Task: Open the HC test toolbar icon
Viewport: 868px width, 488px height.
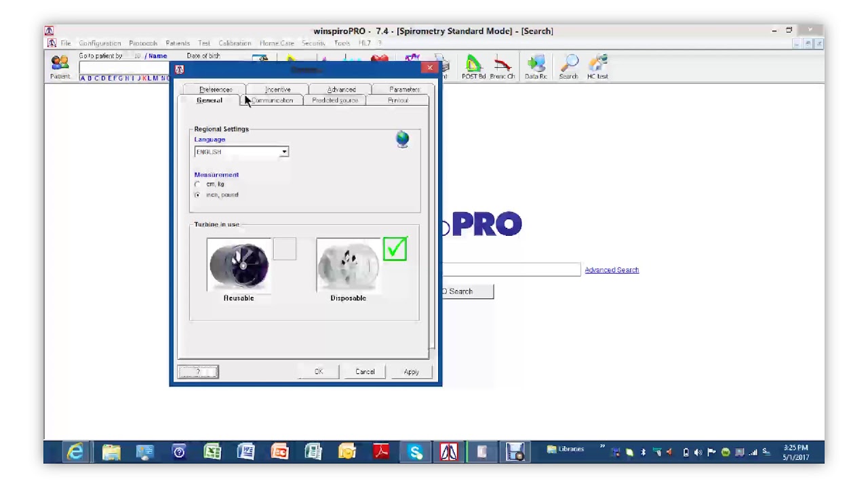Action: (x=597, y=66)
